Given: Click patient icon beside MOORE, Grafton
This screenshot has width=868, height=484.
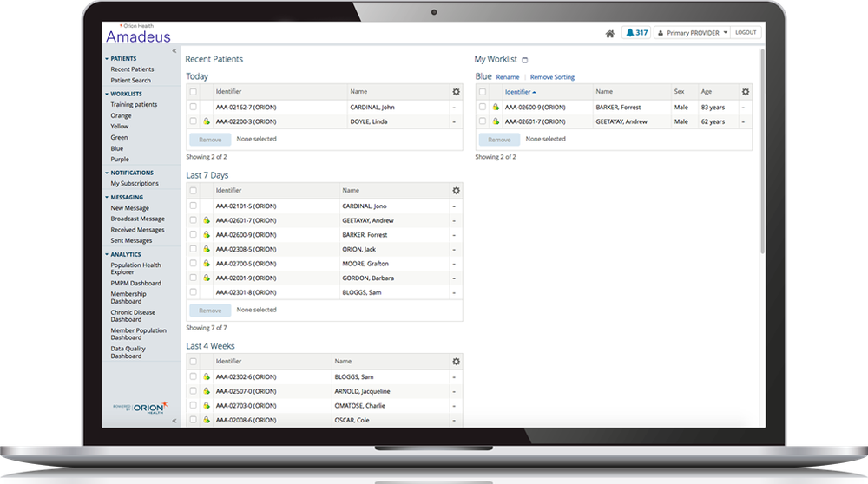Looking at the screenshot, I should 207,264.
